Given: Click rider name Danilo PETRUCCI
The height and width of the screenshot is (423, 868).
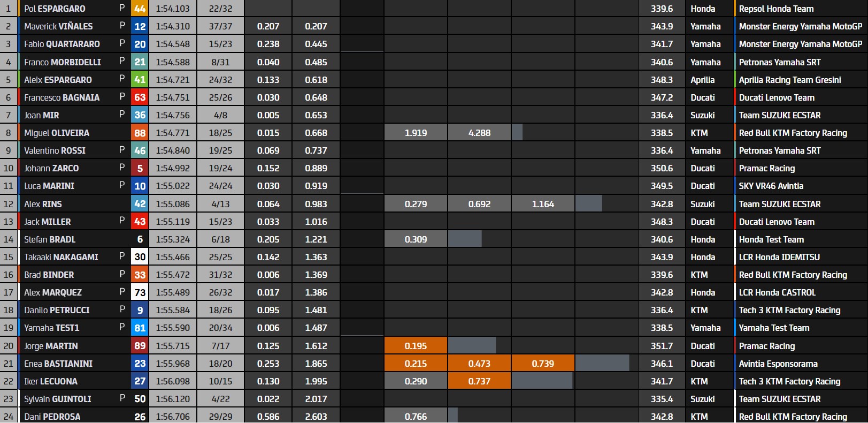Looking at the screenshot, I should (57, 310).
